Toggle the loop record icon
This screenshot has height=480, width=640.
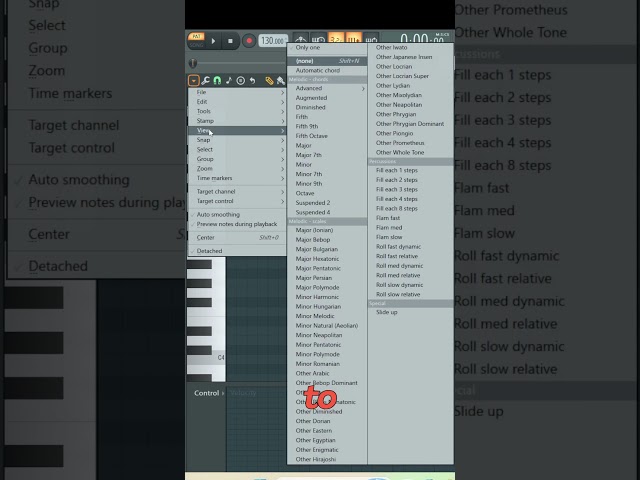point(371,39)
